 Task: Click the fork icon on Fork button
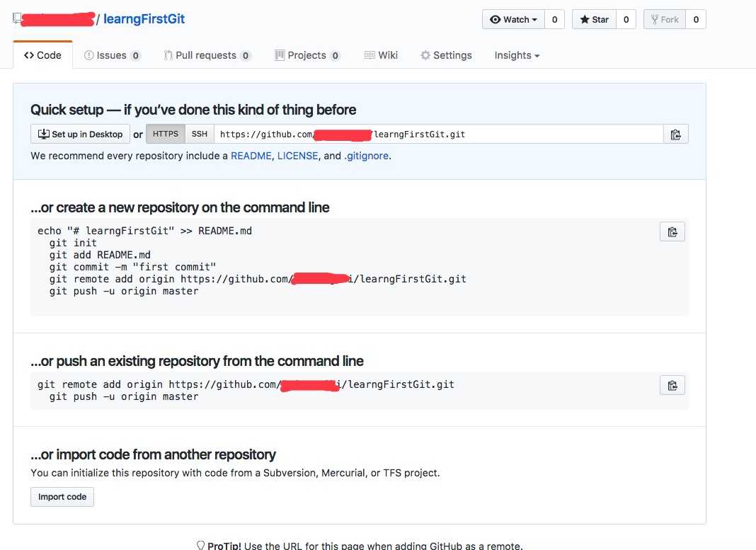(654, 19)
